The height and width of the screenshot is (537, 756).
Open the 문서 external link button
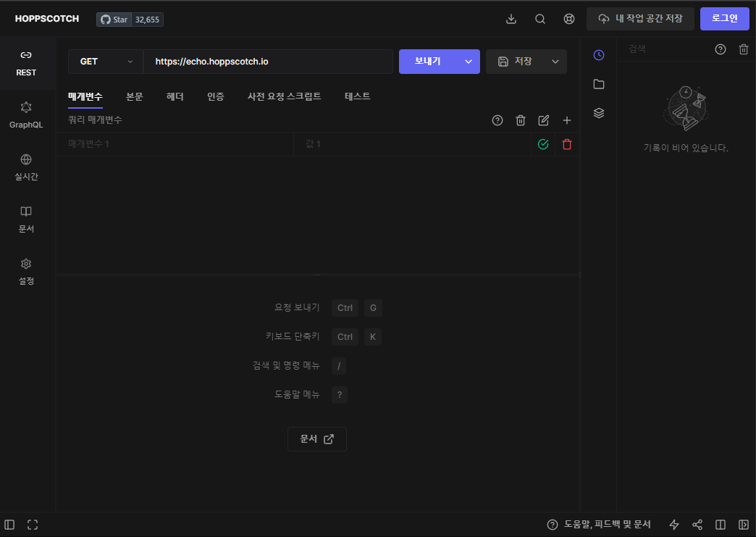pos(316,439)
